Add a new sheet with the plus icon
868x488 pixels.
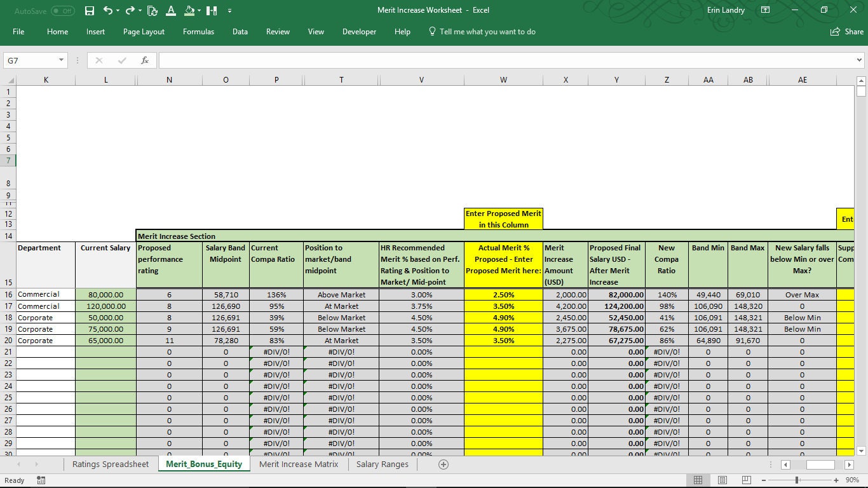(444, 464)
